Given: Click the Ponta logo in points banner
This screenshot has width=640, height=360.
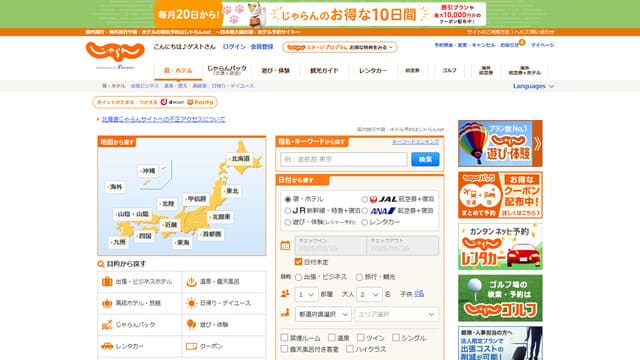Looking at the screenshot, I should [x=200, y=102].
